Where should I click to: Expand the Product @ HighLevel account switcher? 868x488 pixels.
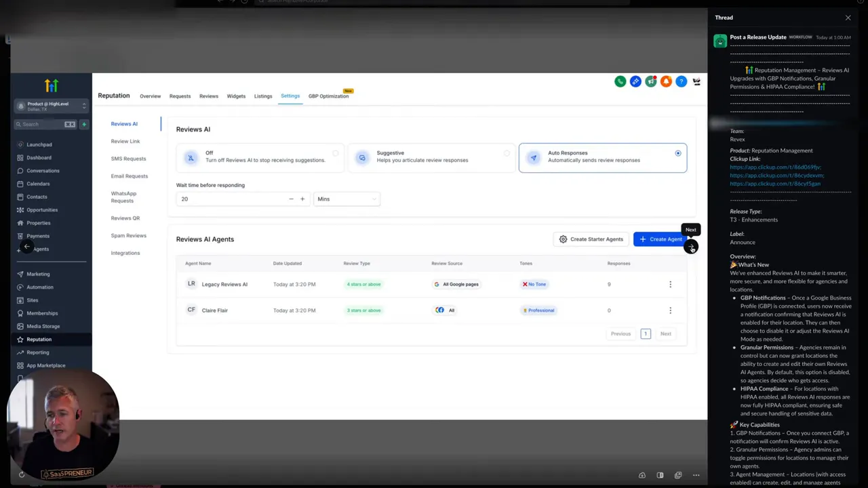[x=52, y=106]
